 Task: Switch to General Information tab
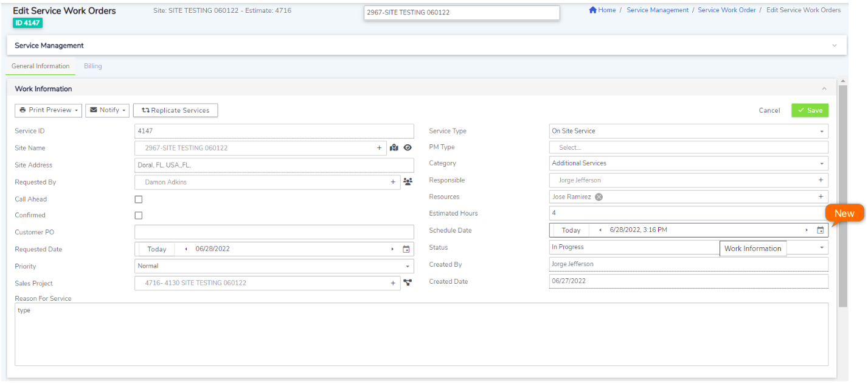pos(41,66)
